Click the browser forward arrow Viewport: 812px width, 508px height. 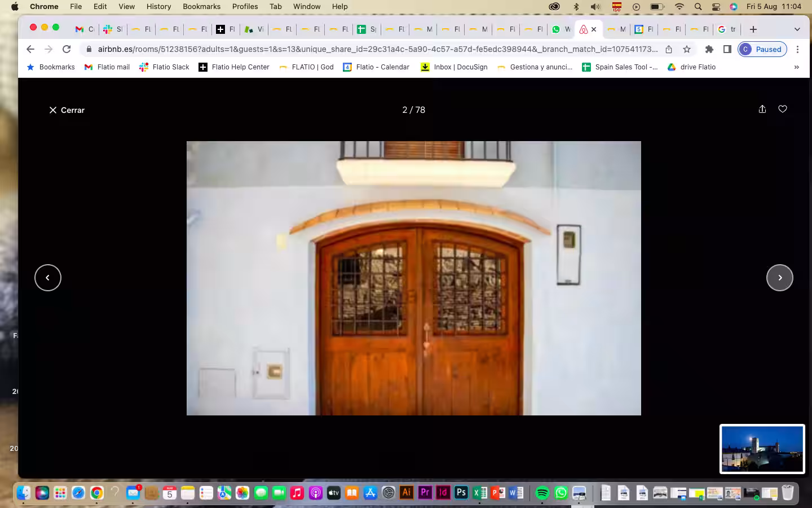click(48, 49)
